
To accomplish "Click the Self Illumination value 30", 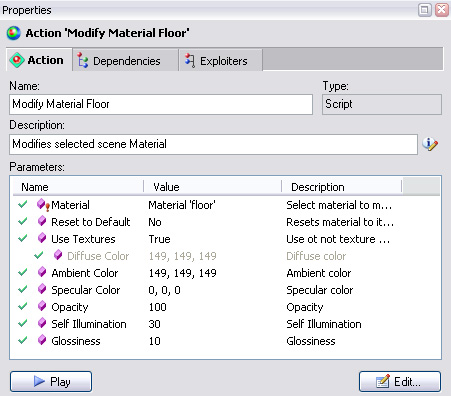I will [x=154, y=324].
